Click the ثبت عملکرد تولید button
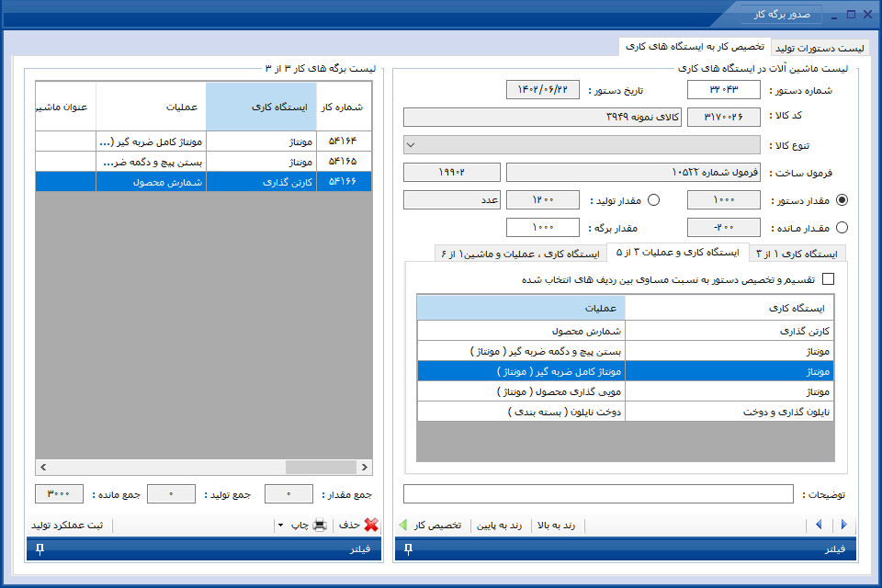Screen dimensions: 882x588 pos(67,525)
